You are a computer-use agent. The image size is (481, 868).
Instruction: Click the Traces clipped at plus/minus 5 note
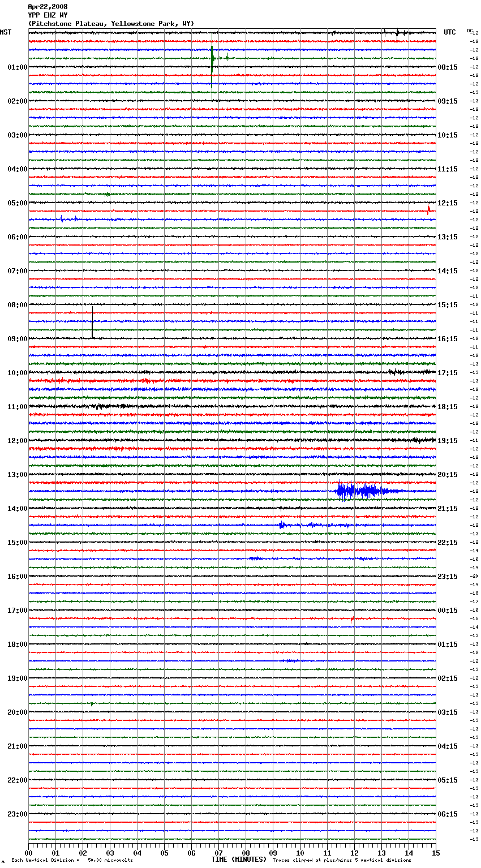tap(342, 860)
